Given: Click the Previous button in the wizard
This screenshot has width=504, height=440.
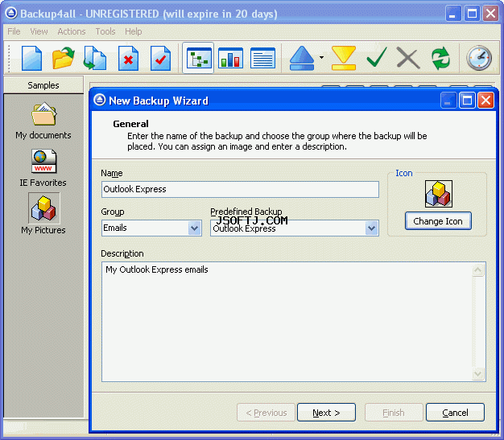Looking at the screenshot, I should [x=266, y=413].
